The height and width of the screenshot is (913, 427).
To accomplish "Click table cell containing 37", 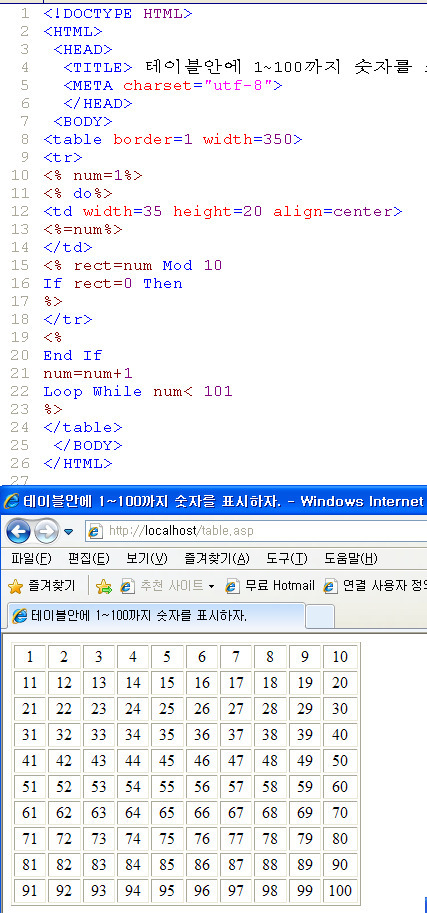I will tap(236, 735).
